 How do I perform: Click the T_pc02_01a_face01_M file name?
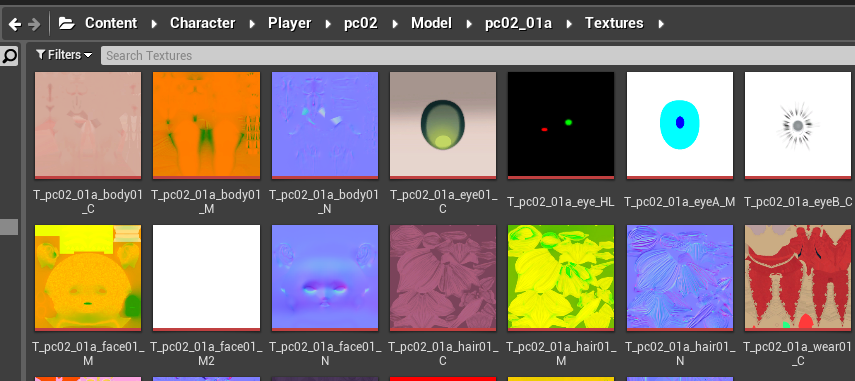(88, 354)
